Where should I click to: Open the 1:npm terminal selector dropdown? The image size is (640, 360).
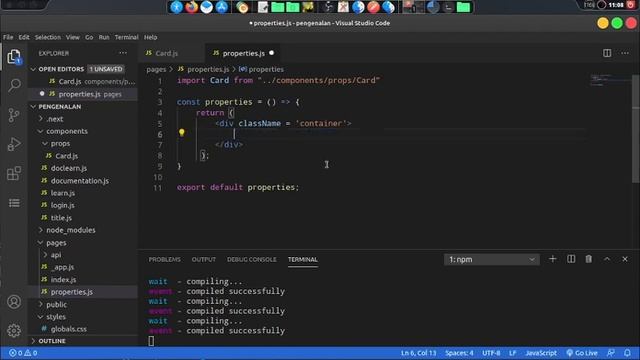(x=491, y=259)
